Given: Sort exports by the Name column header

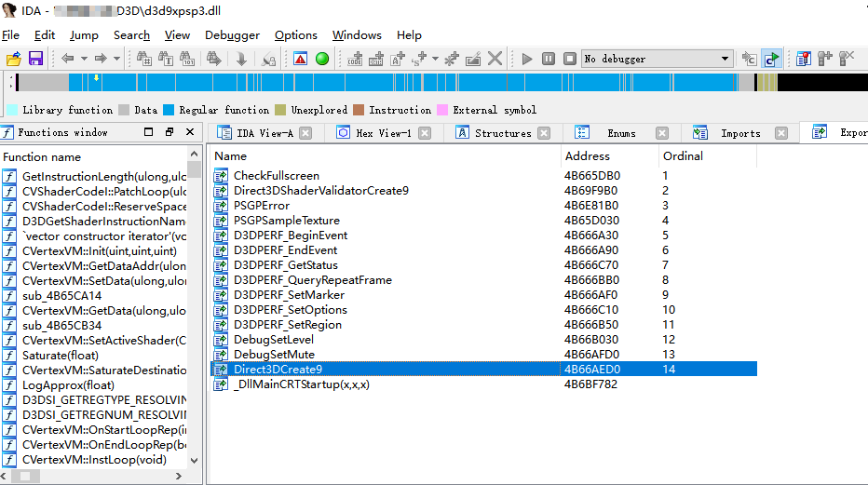Looking at the screenshot, I should 387,156.
